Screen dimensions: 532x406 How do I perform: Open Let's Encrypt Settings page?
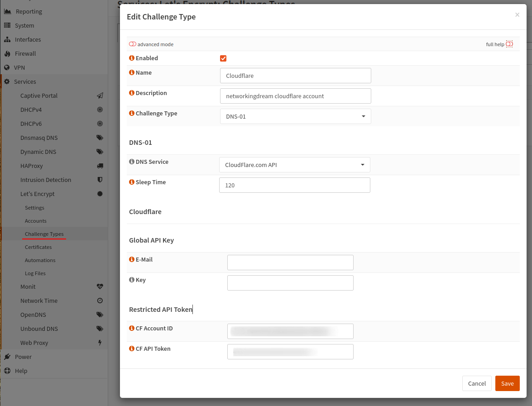click(34, 208)
